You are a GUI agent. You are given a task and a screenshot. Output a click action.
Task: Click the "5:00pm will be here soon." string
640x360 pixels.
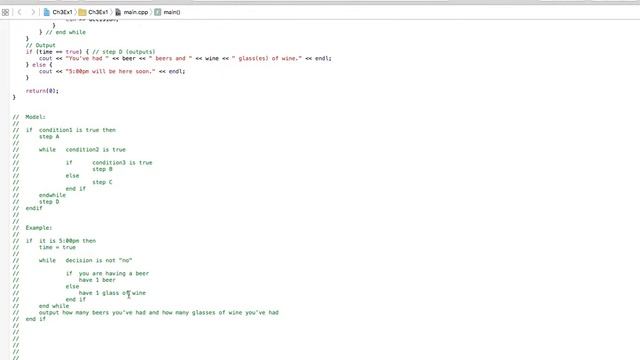click(x=110, y=71)
